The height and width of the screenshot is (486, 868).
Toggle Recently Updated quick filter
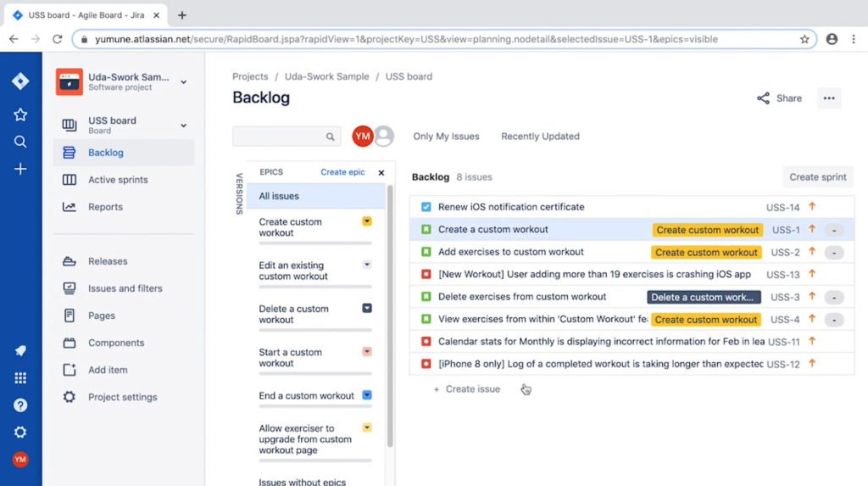pos(540,137)
